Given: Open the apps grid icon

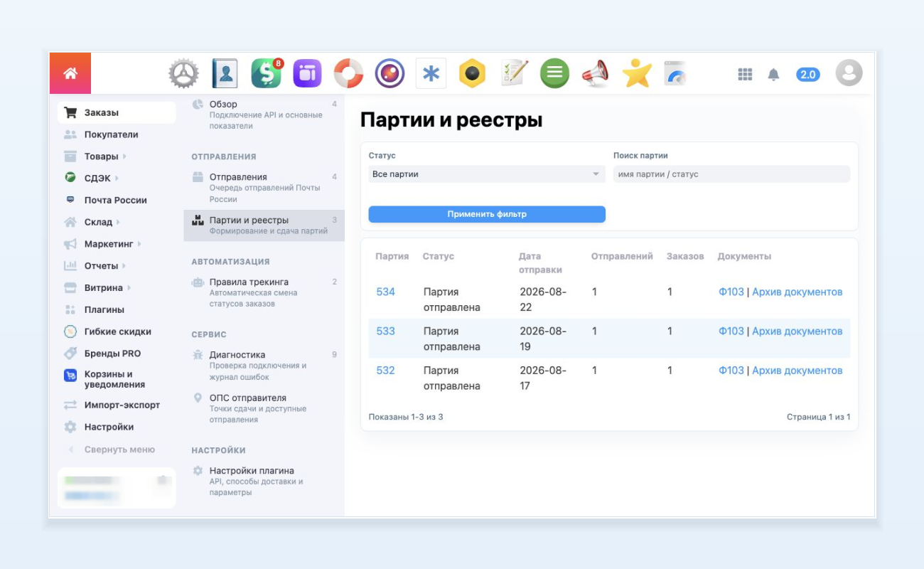Looking at the screenshot, I should pos(745,74).
